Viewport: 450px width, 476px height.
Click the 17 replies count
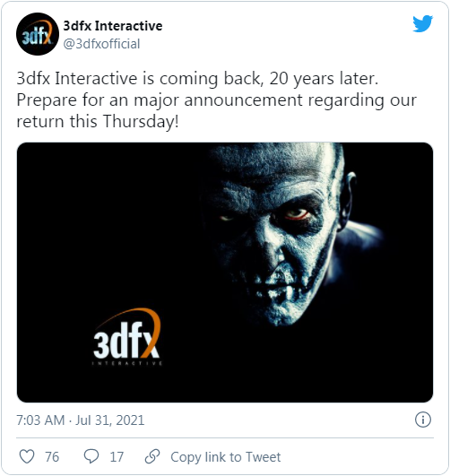click(117, 457)
